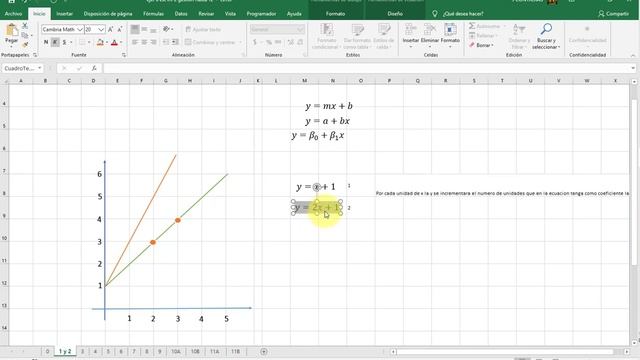640x360 pixels.
Task: Open the Insertar ribbon tab
Action: click(x=64, y=14)
